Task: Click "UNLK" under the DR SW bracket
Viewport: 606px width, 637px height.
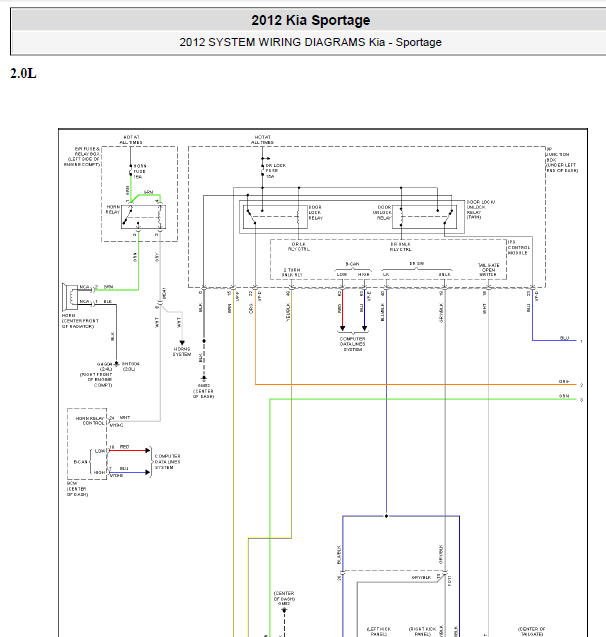Action: [x=445, y=275]
